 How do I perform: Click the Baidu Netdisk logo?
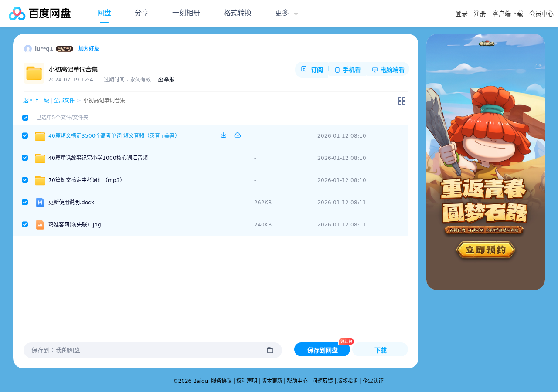coord(40,14)
